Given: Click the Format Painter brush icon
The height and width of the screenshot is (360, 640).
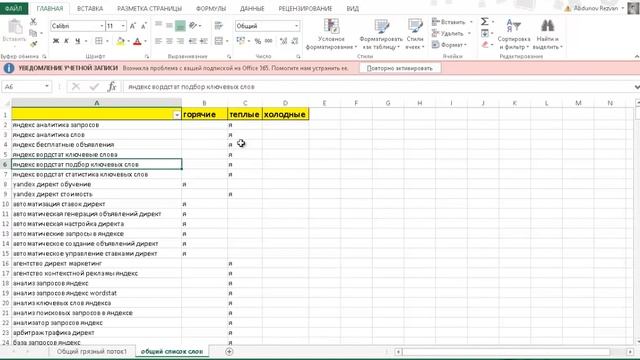Looking at the screenshot, I should tap(33, 43).
